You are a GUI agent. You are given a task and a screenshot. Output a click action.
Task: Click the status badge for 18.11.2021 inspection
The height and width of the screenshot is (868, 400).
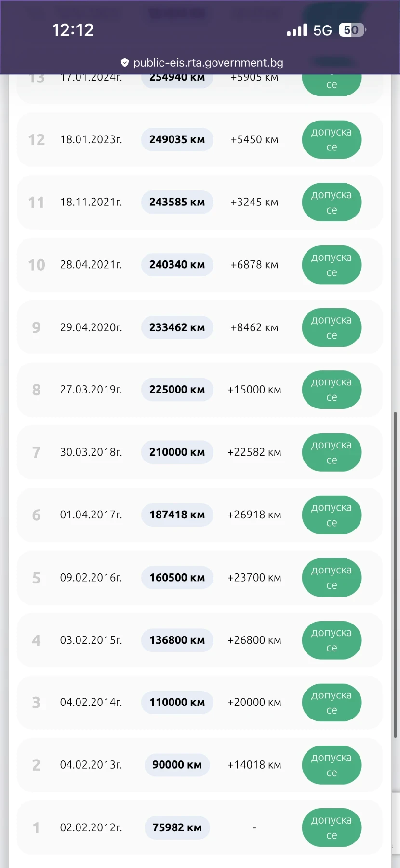point(332,203)
